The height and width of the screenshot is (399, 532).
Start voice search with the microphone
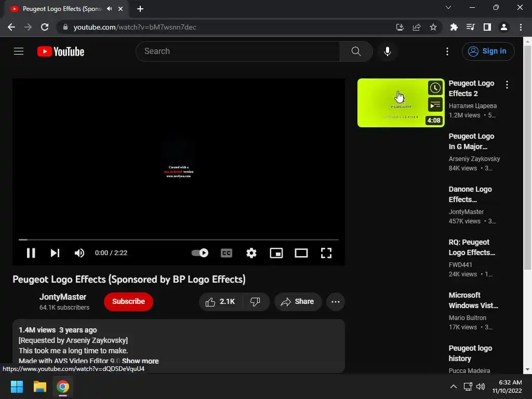tap(387, 51)
